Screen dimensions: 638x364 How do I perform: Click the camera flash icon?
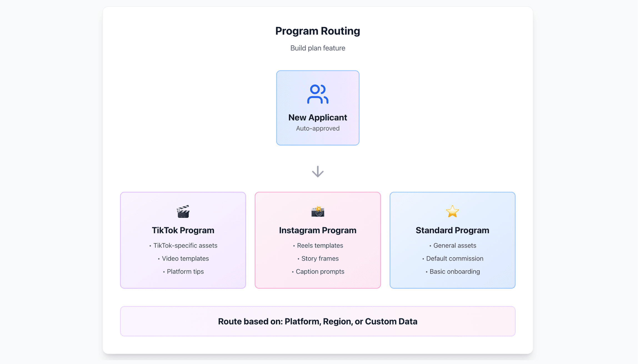(x=317, y=212)
